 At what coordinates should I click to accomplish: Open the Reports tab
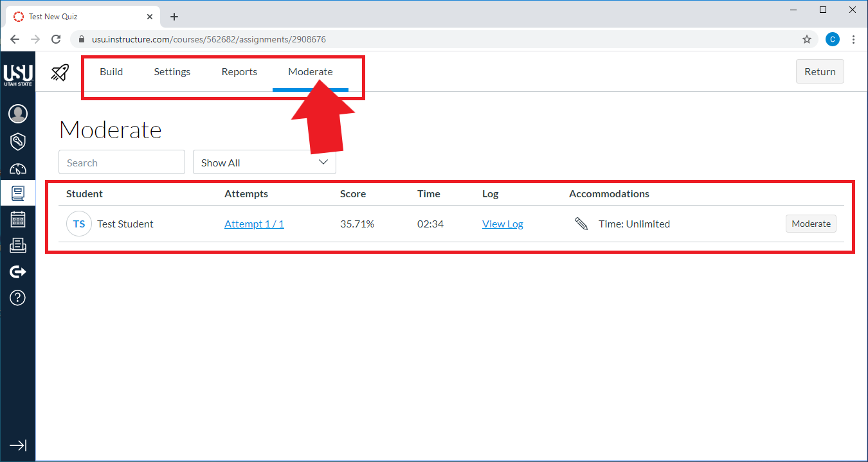click(x=239, y=72)
